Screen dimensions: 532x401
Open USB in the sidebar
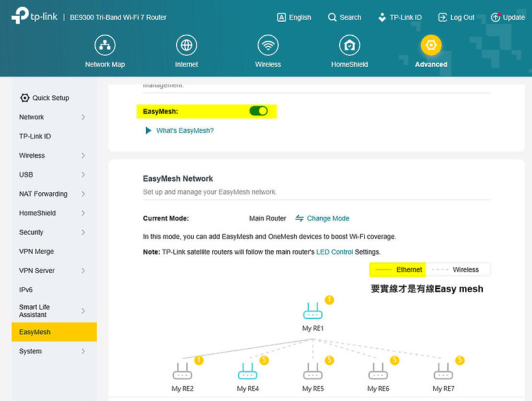click(x=54, y=175)
